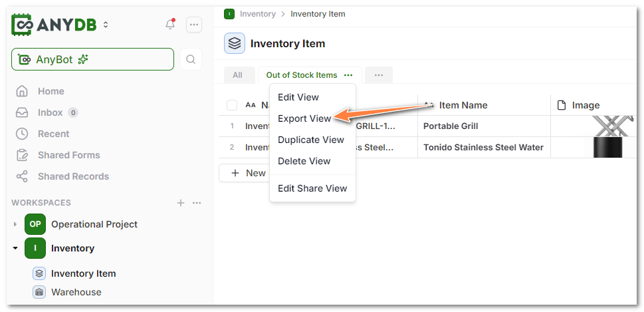Click the Inventory Item layers icon in sidebar
This screenshot has width=644, height=312.
39,273
